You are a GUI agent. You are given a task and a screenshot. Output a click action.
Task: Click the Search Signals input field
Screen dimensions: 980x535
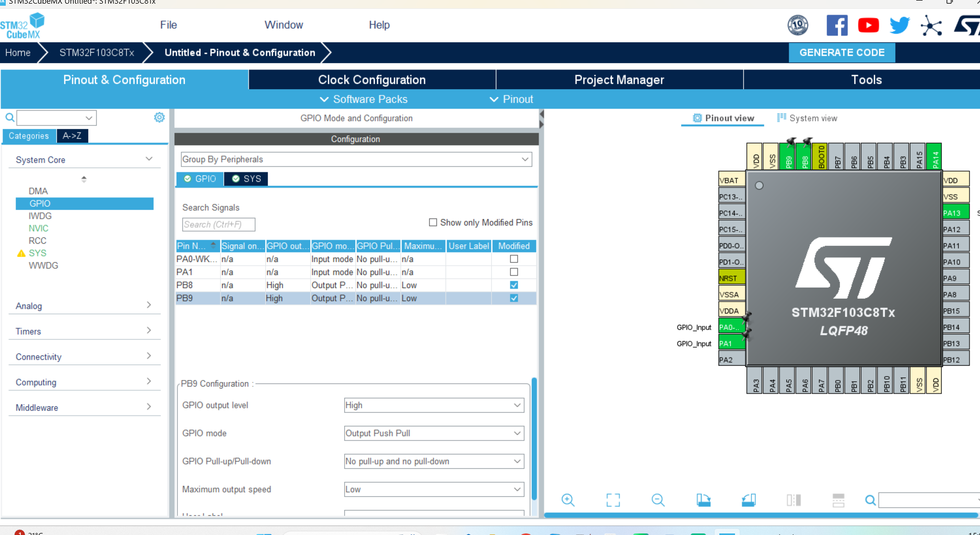pos(218,224)
